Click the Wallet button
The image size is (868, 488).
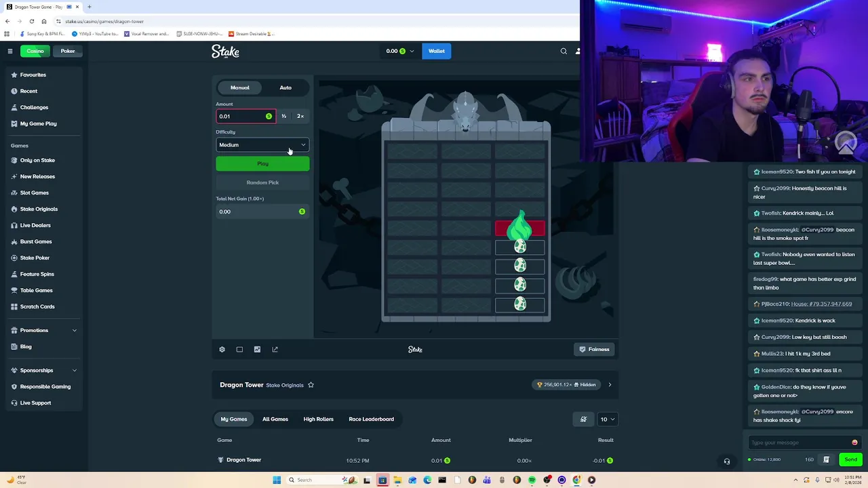click(x=436, y=51)
